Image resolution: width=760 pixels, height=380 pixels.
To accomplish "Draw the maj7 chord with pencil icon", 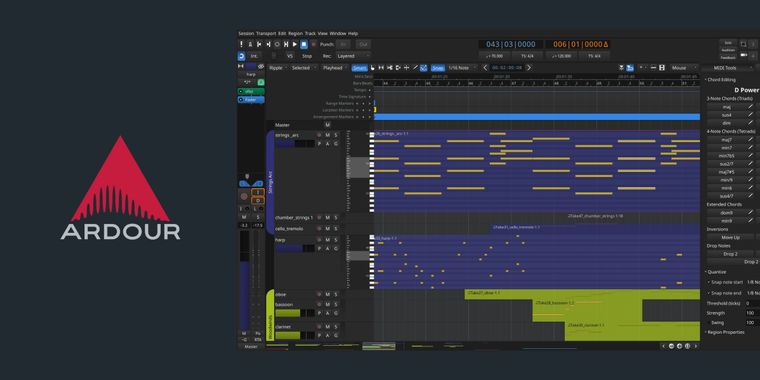I will pos(751,140).
